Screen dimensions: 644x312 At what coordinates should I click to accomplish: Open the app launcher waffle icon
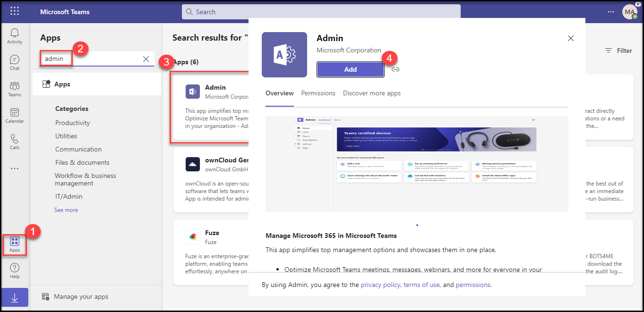pyautogui.click(x=15, y=11)
